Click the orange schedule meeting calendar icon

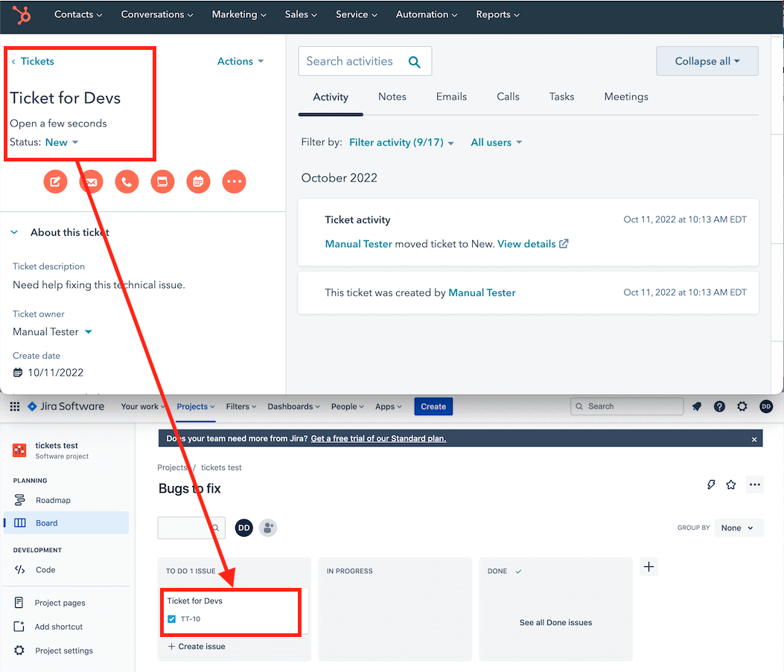199,182
